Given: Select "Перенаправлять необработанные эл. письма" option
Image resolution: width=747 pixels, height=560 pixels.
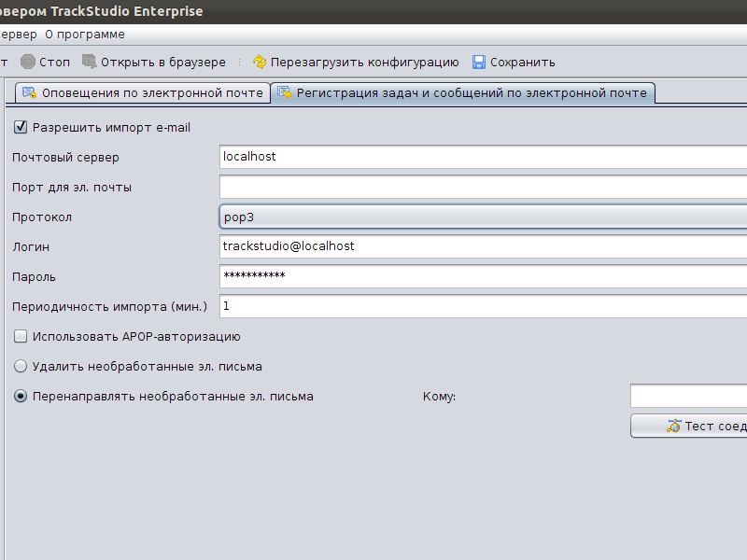Looking at the screenshot, I should pyautogui.click(x=21, y=396).
